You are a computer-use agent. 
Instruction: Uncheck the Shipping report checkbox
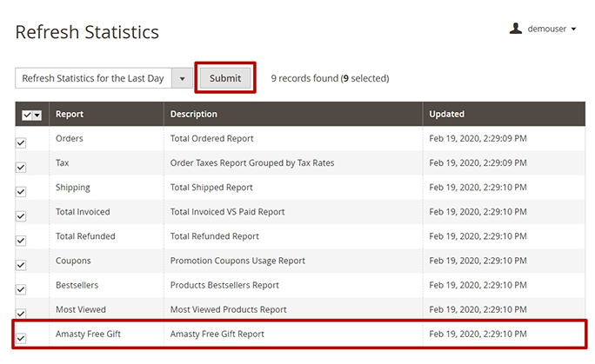[21, 192]
